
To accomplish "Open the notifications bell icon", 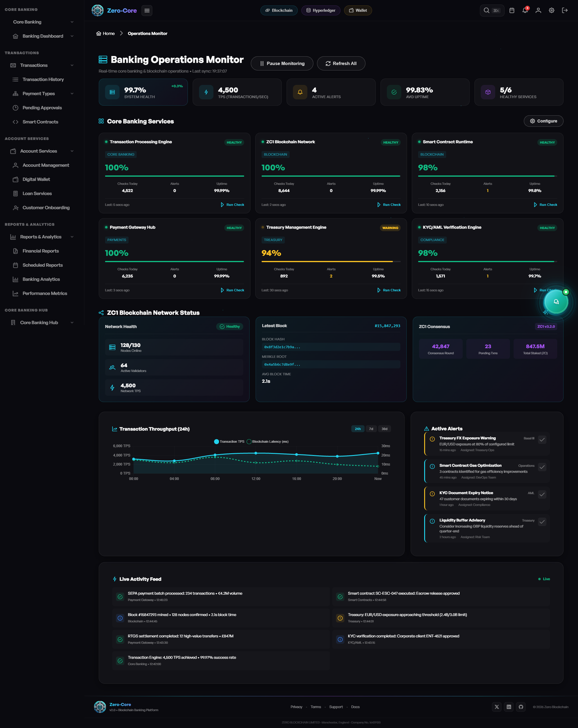I will click(x=525, y=10).
